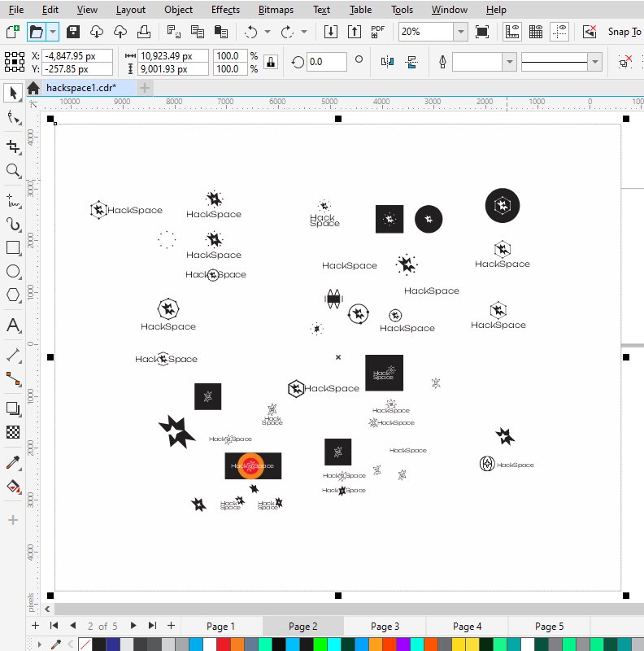Click the Redo arrow icon
644x651 pixels.
point(287,32)
